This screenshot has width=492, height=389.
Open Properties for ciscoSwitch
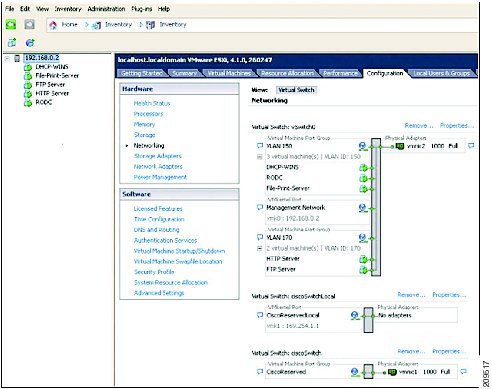click(449, 351)
